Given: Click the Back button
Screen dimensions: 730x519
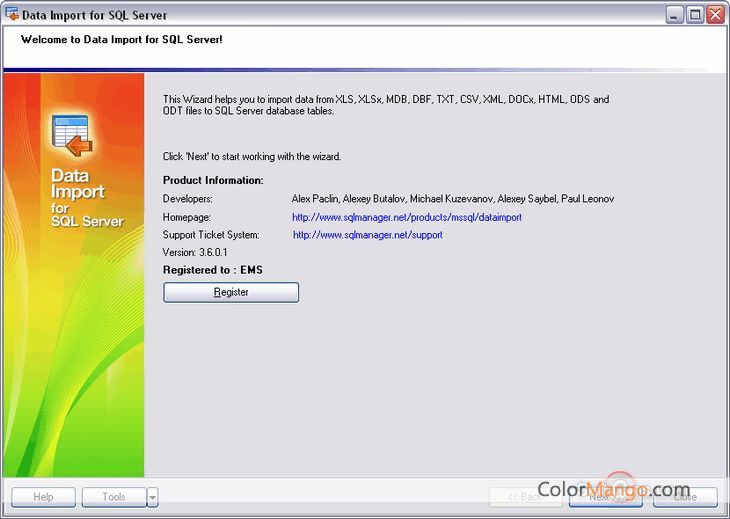Looking at the screenshot, I should (525, 497).
